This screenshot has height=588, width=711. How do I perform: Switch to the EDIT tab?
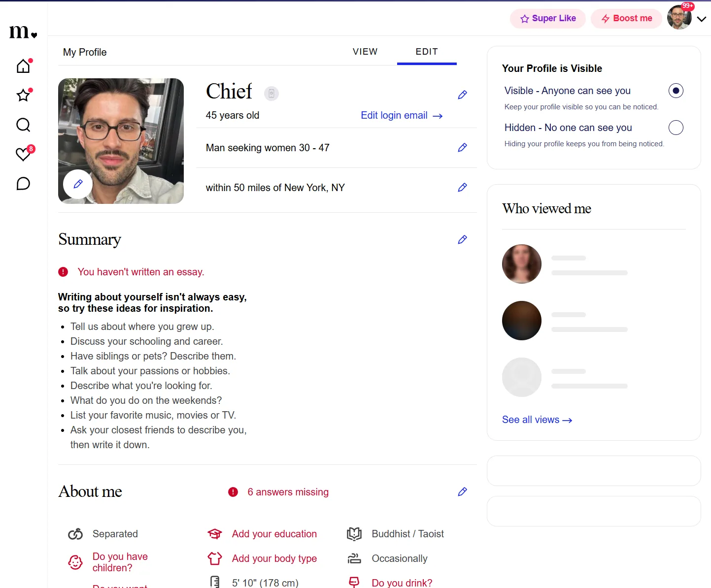click(427, 52)
